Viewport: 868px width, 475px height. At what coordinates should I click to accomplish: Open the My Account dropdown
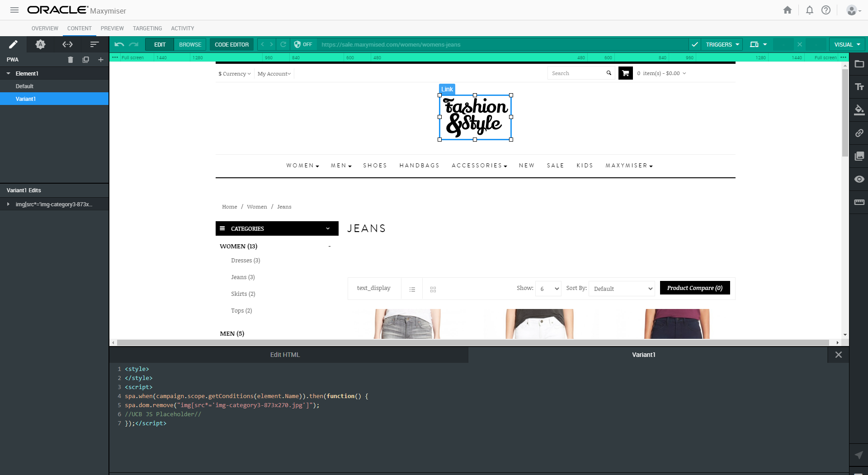tap(274, 74)
